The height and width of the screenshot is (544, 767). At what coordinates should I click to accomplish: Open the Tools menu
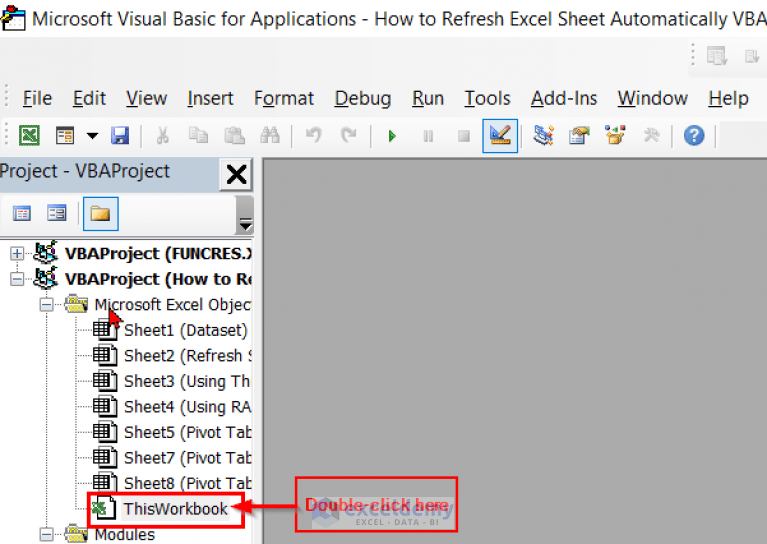[x=487, y=98]
